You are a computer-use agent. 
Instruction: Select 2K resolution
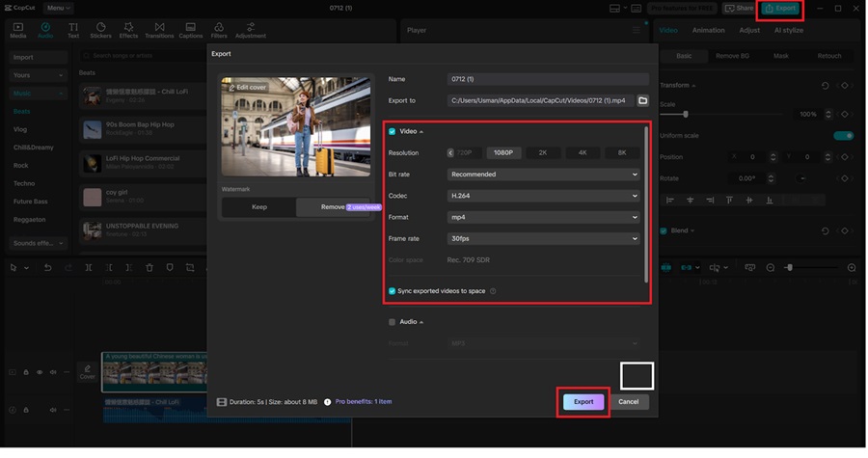543,152
